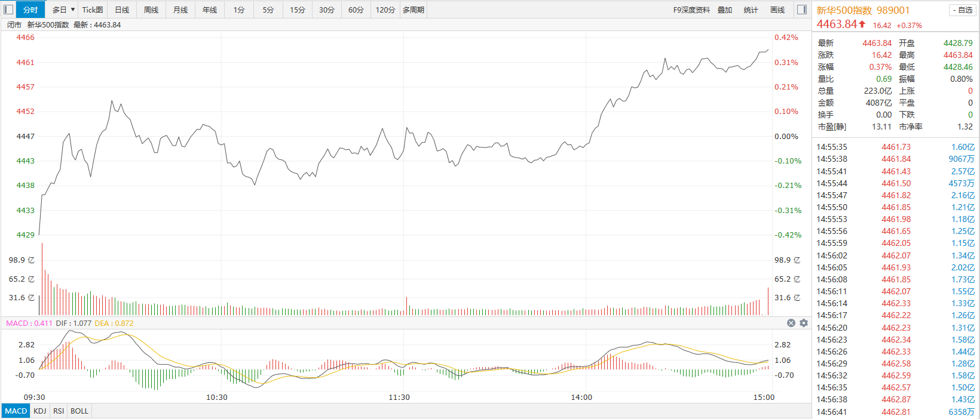Toggle the right info panel icon
This screenshot has width=980, height=419.
coord(802,10)
